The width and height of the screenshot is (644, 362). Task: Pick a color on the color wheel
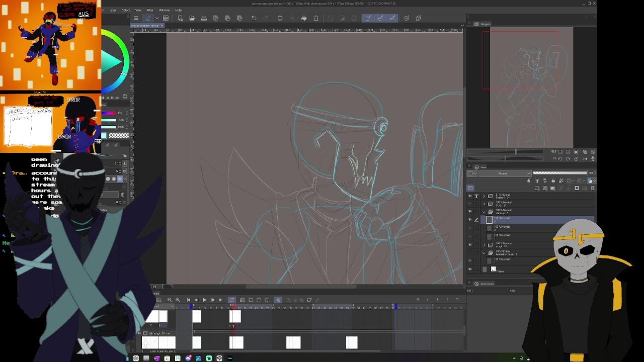click(x=115, y=62)
